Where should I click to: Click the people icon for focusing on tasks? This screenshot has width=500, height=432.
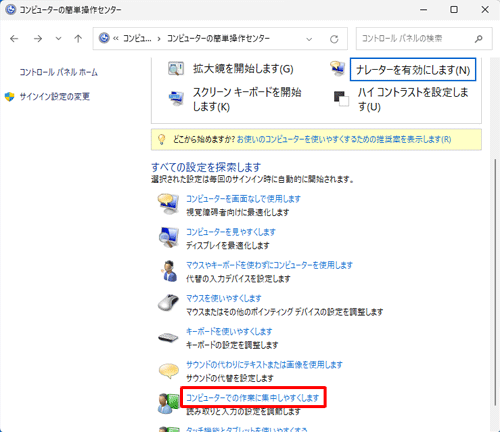tap(168, 403)
